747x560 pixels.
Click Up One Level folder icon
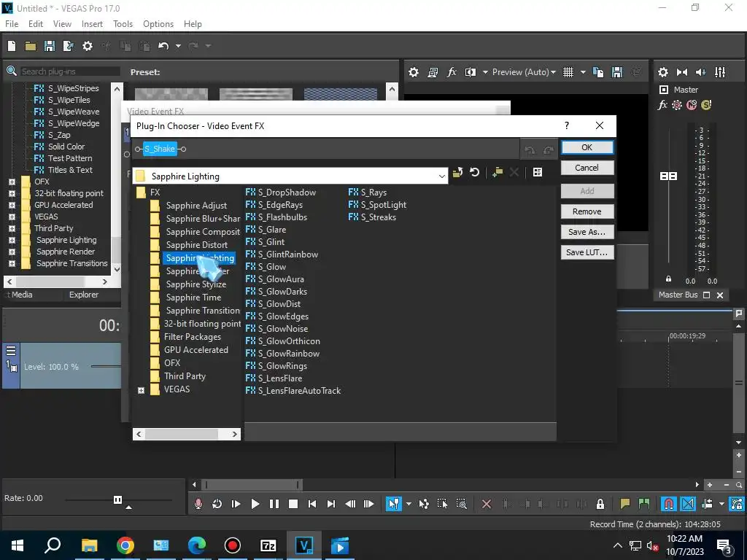click(x=458, y=172)
